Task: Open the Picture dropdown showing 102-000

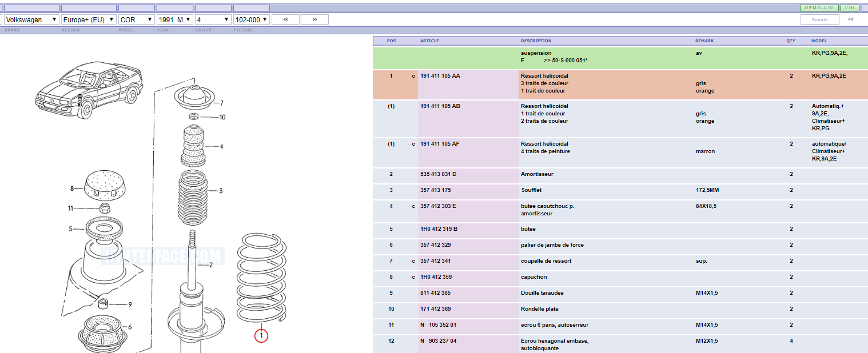Action: (251, 19)
